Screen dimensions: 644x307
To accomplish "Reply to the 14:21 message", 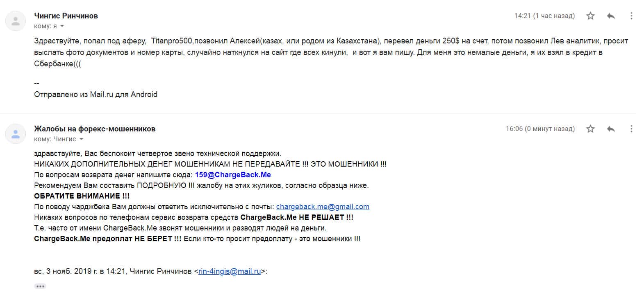I will (611, 16).
